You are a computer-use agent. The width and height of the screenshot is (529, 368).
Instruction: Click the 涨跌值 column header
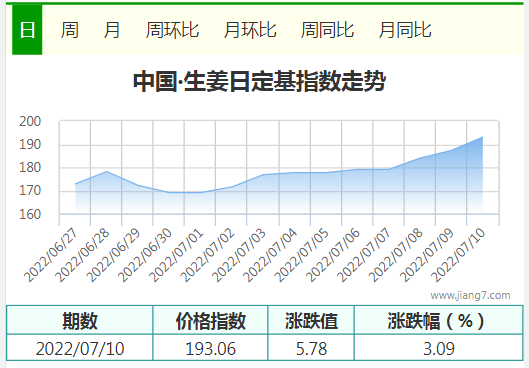click(311, 320)
